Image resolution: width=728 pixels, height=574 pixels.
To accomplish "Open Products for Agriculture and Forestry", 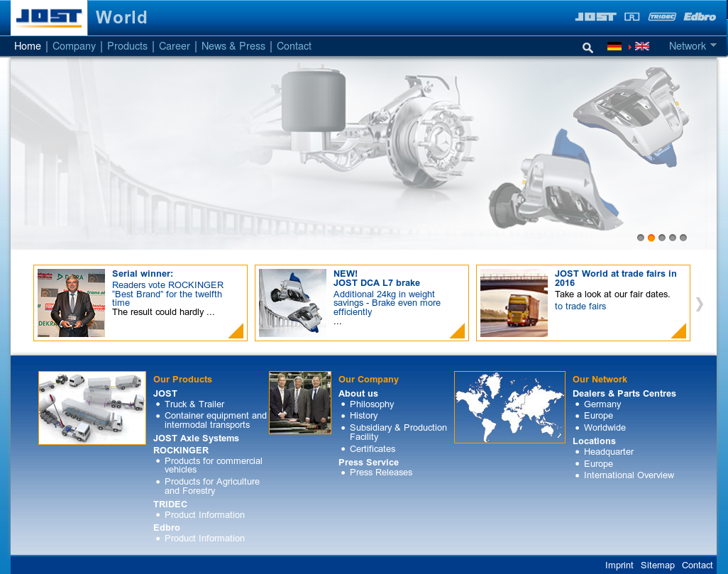I will coord(211,486).
